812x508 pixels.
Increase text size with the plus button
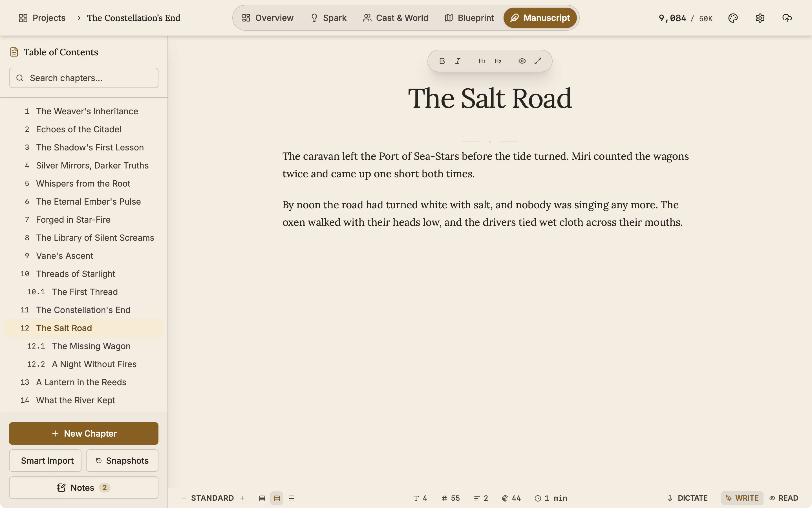coord(242,498)
